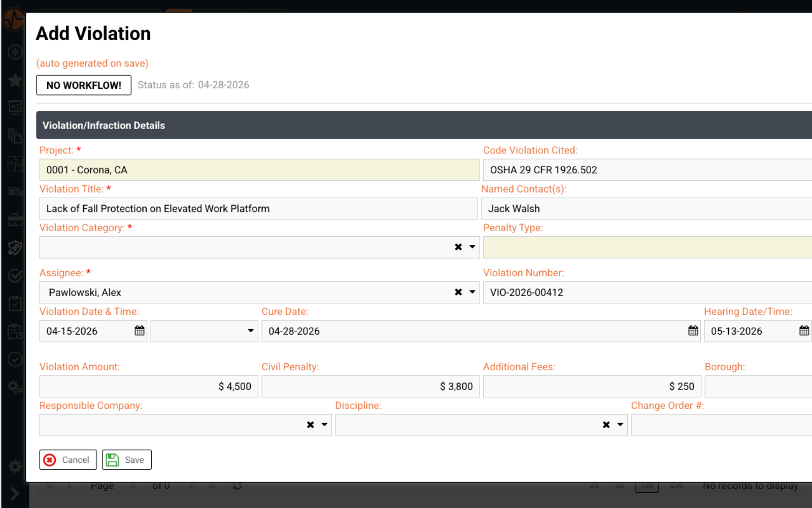The height and width of the screenshot is (508, 812).
Task: Click the Penalty Type field
Action: tap(648, 247)
